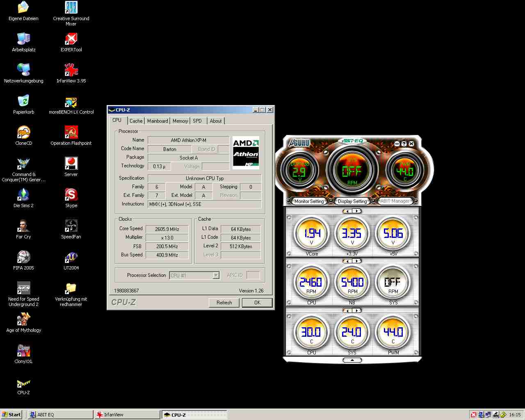Open Skype desktop icon
525x420 pixels.
point(71,198)
